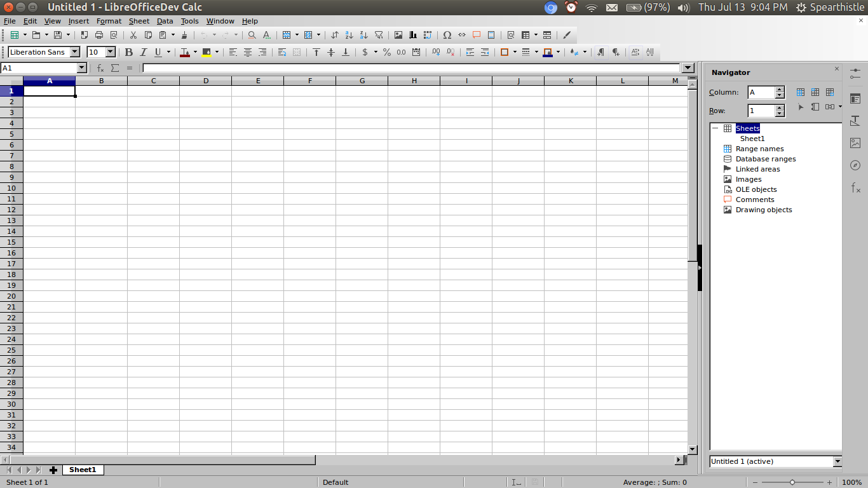Open the Sidebar Styles icon
Image resolution: width=868 pixels, height=488 pixels.
coord(855,121)
